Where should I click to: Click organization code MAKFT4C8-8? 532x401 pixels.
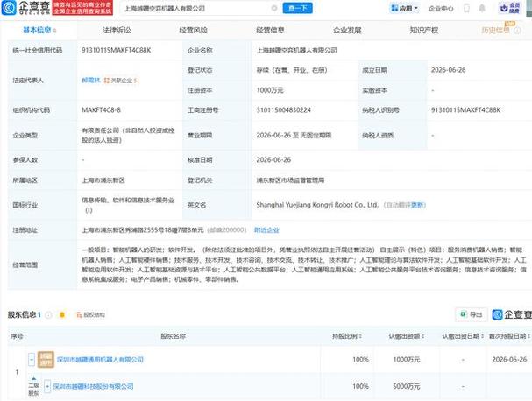[x=101, y=110]
